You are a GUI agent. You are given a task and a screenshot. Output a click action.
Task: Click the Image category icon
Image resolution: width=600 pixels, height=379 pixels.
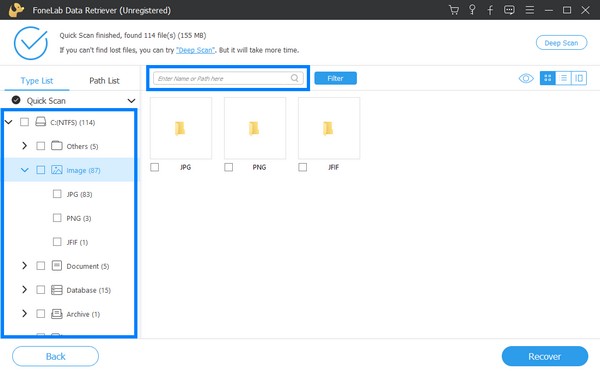(x=57, y=170)
